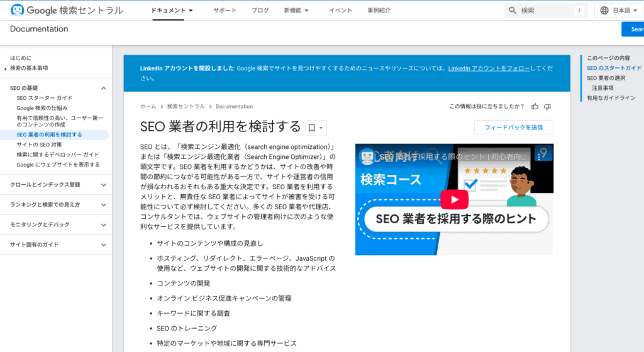The image size is (644, 352).
Task: Open はじめに in the sidebar
Action: [21, 58]
